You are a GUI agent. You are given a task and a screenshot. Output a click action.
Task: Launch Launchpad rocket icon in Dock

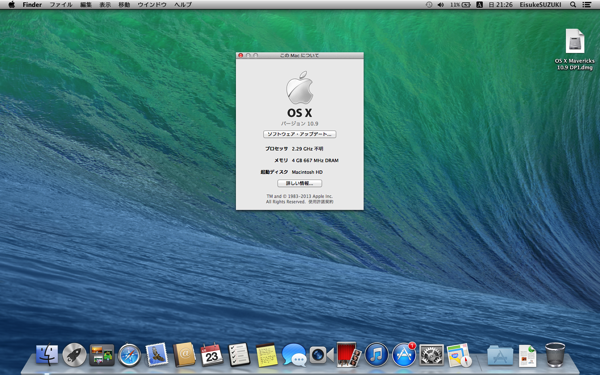click(x=74, y=355)
